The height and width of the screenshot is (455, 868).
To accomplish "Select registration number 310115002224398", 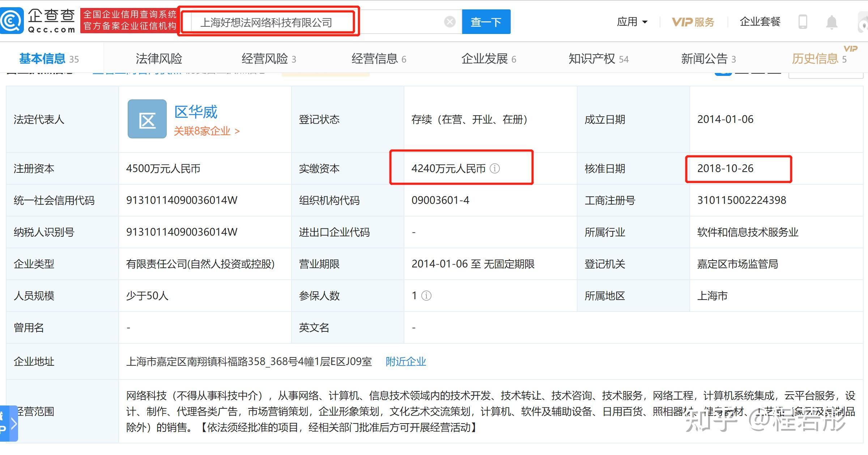I will (741, 200).
